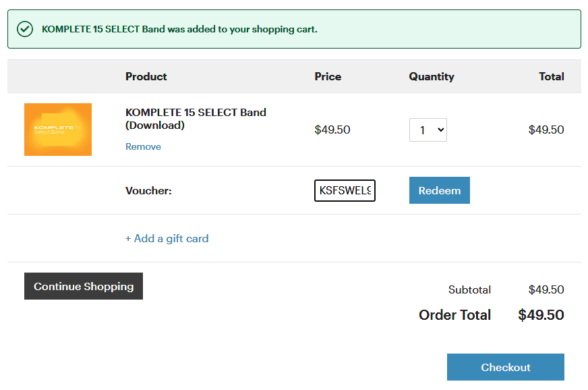Click the Total column header

click(x=552, y=76)
